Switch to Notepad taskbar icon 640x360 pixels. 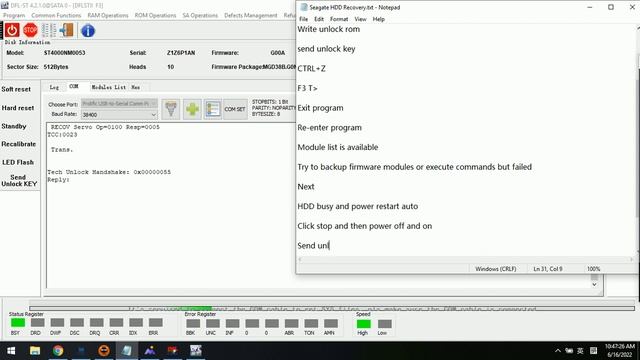click(127, 351)
